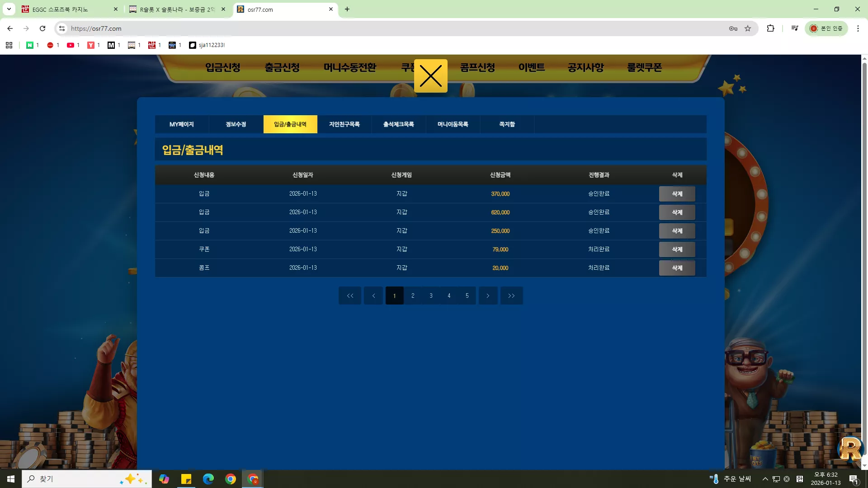
Task: Launch Microsoft Edge from the taskbar
Action: point(208,479)
